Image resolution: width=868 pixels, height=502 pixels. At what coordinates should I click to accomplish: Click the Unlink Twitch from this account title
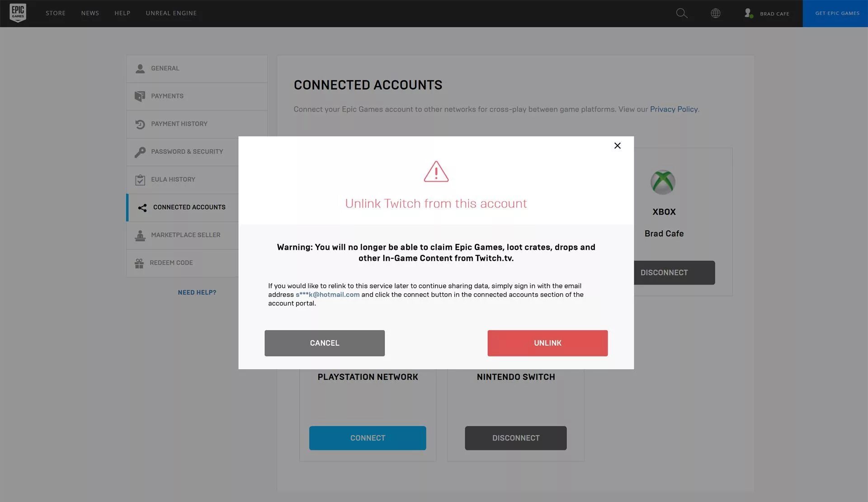tap(436, 203)
